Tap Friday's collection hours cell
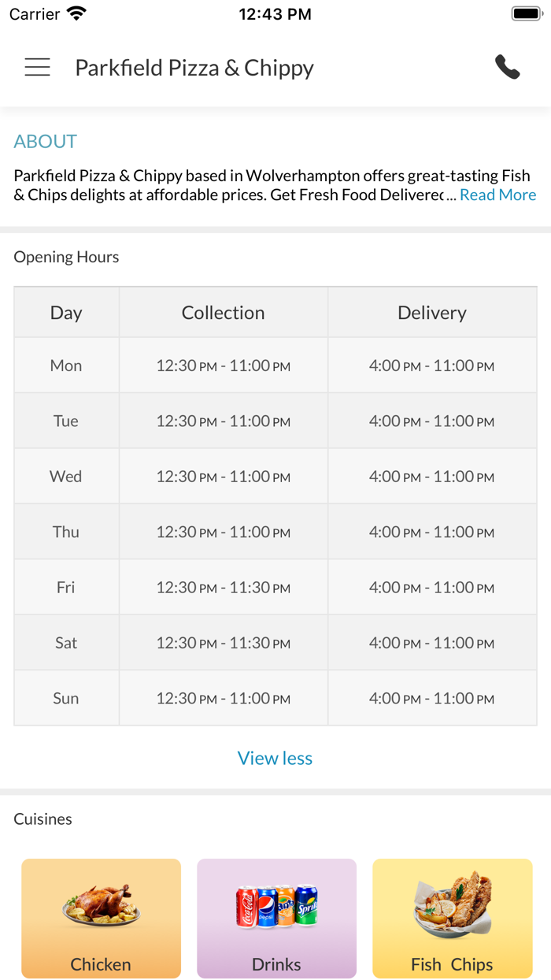The image size is (551, 980). (224, 588)
